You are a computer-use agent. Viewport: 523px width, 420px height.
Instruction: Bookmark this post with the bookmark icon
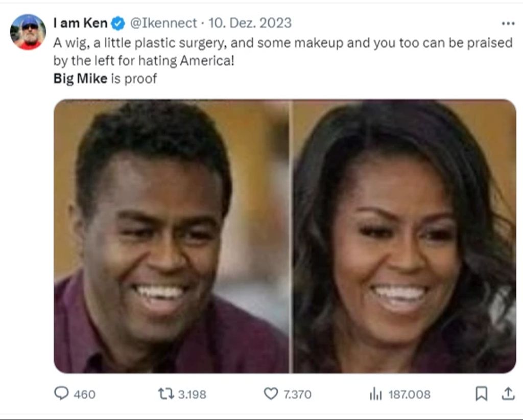481,393
